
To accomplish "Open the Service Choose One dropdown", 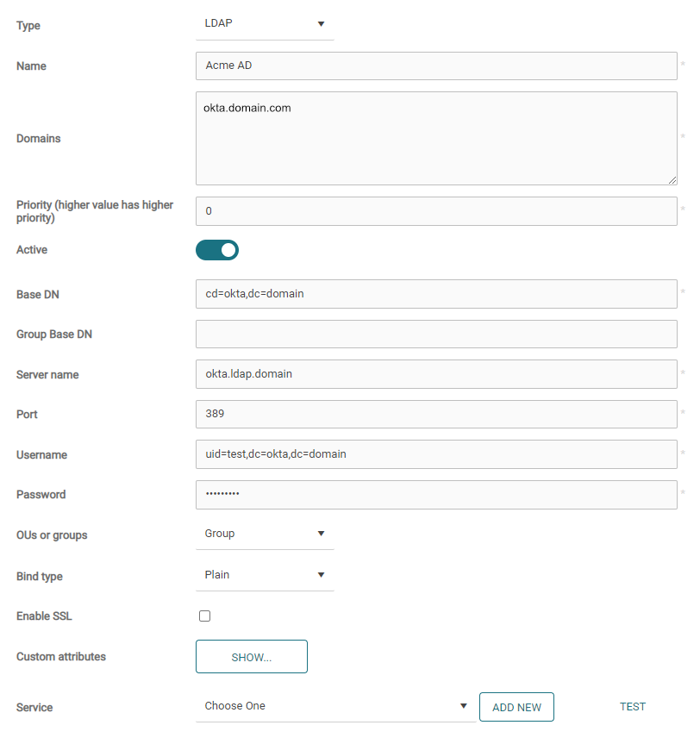I will 335,707.
